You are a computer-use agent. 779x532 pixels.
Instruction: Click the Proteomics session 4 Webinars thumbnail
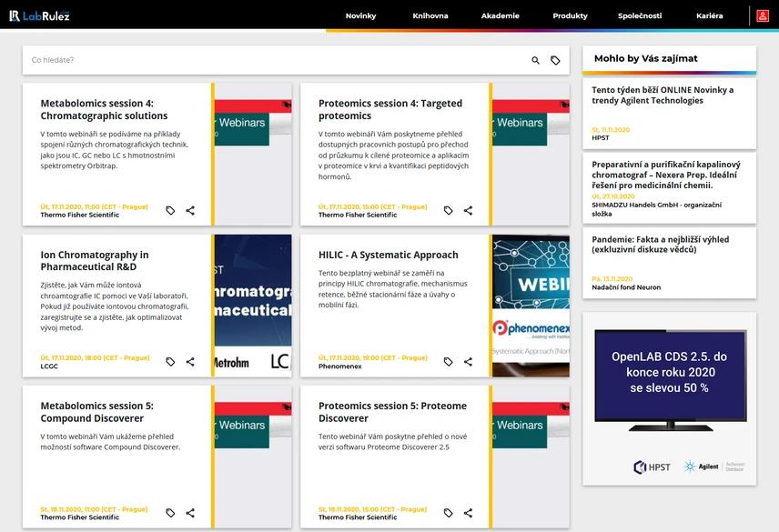tap(531, 155)
